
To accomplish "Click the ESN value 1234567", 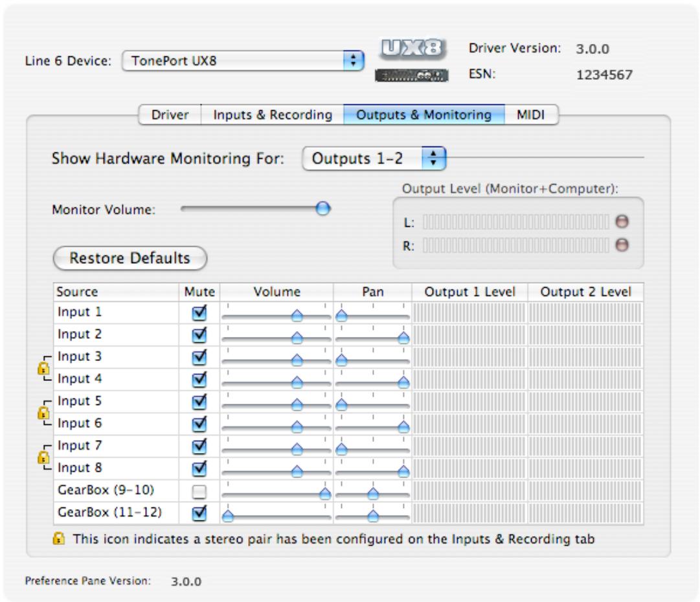I will 604,75.
